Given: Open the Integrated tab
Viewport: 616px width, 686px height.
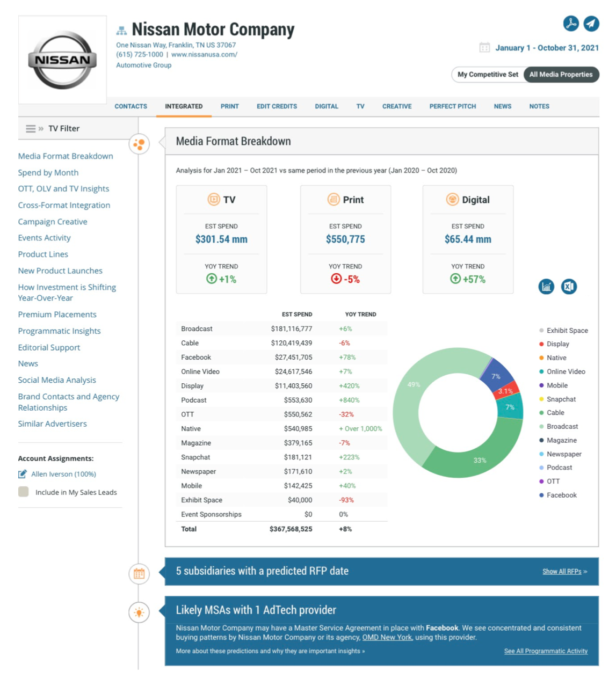Looking at the screenshot, I should (x=184, y=106).
